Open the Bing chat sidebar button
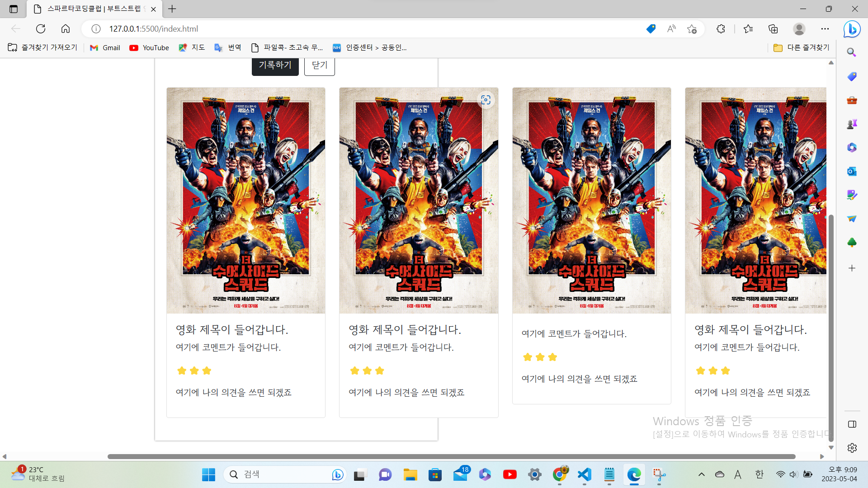The image size is (868, 488). (852, 29)
